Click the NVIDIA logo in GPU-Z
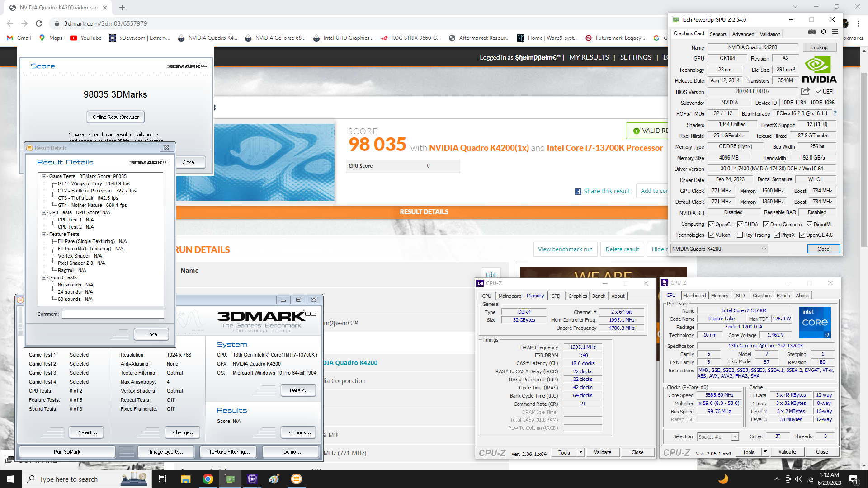868x488 pixels. [x=819, y=70]
